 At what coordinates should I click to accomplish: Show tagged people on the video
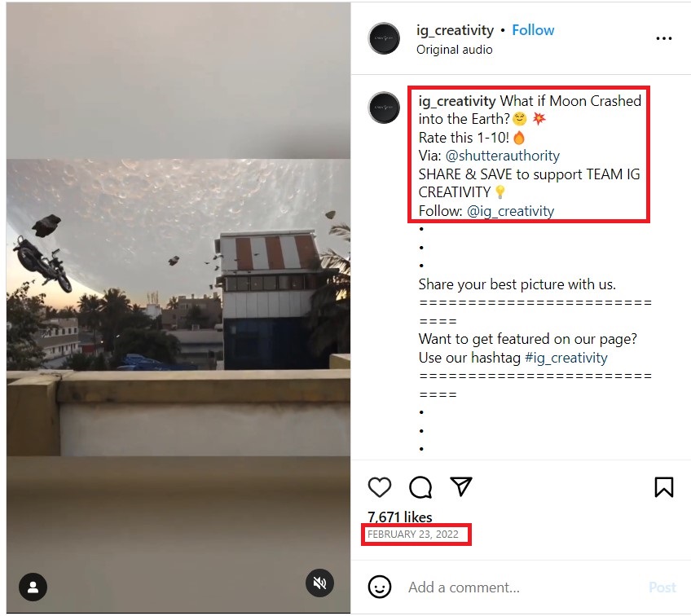coord(33,587)
